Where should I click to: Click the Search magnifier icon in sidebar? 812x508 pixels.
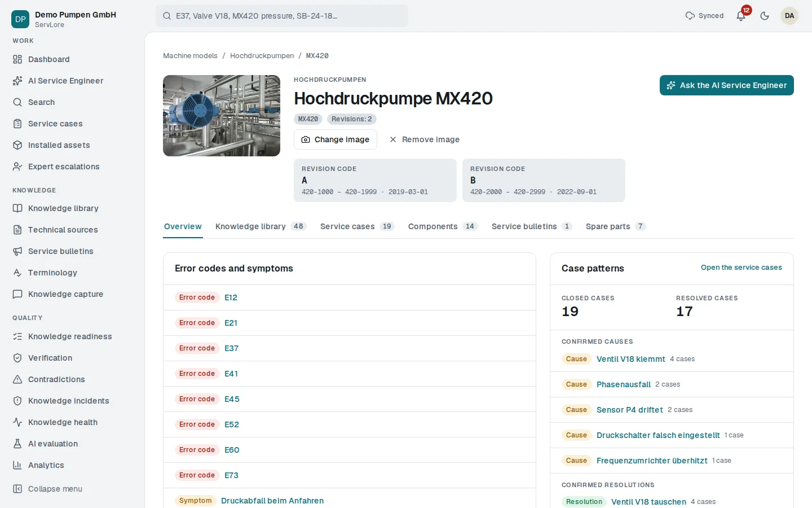coord(17,102)
